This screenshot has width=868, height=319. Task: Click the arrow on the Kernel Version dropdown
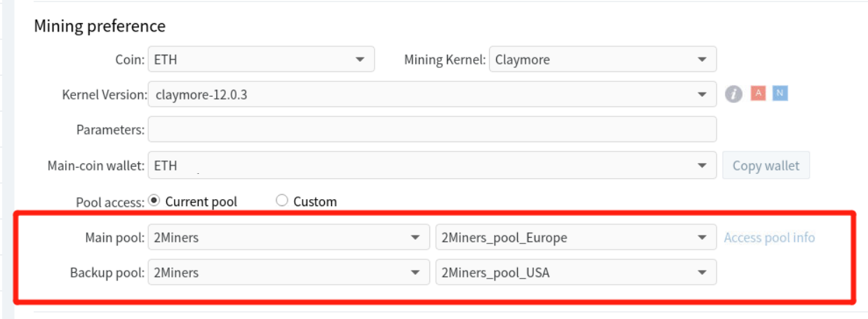click(x=702, y=95)
